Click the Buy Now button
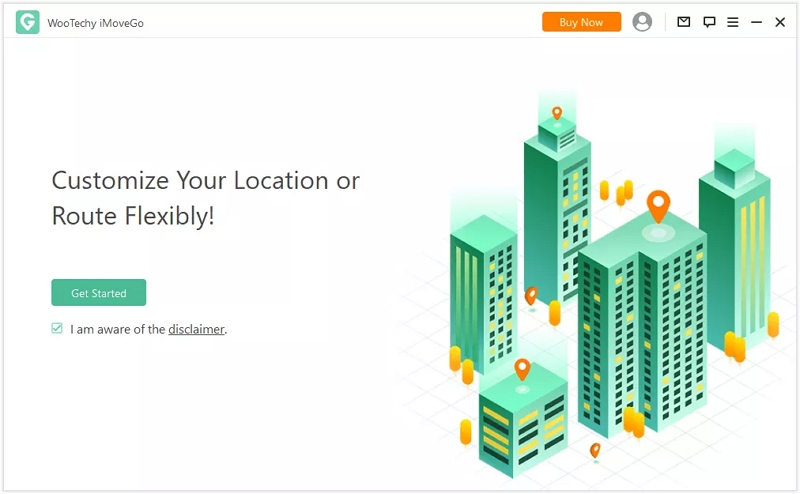 [x=581, y=22]
